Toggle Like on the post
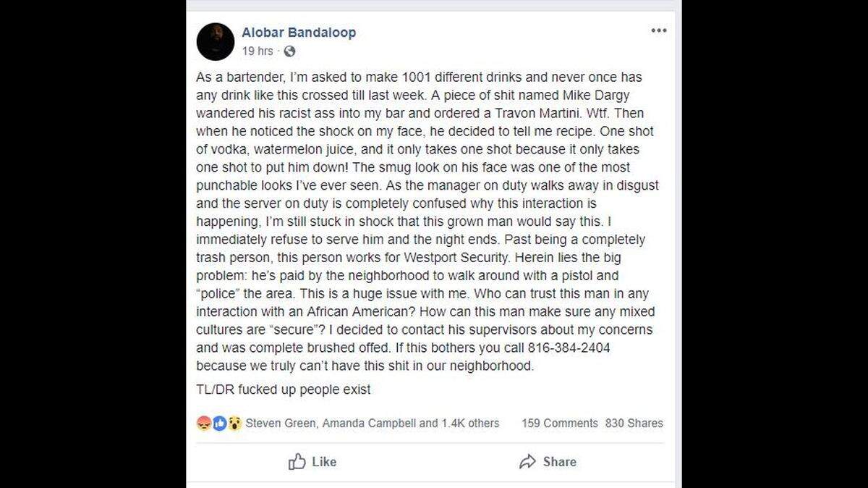868x488 pixels. pyautogui.click(x=314, y=462)
